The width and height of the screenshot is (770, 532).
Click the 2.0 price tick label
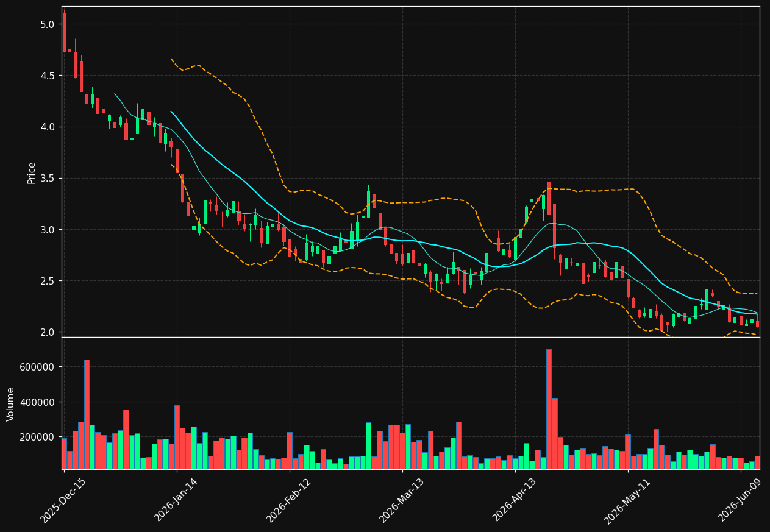tap(48, 332)
